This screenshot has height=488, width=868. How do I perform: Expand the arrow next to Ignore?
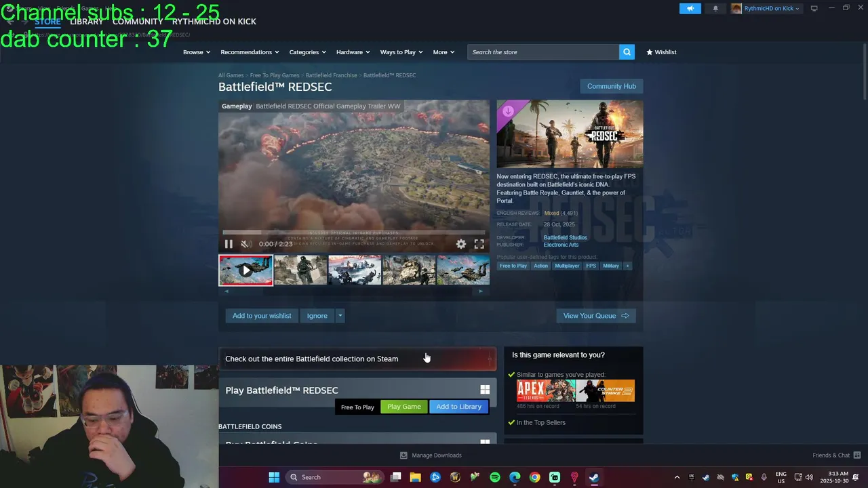340,316
